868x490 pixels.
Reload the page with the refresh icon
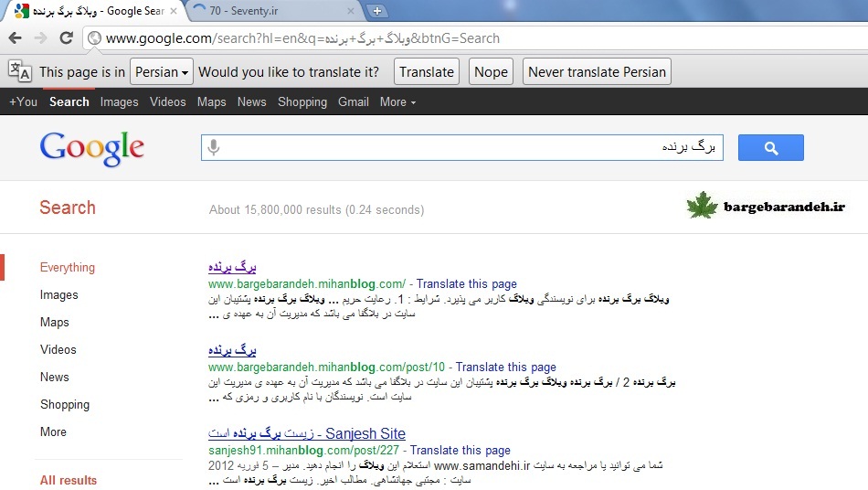click(x=67, y=37)
